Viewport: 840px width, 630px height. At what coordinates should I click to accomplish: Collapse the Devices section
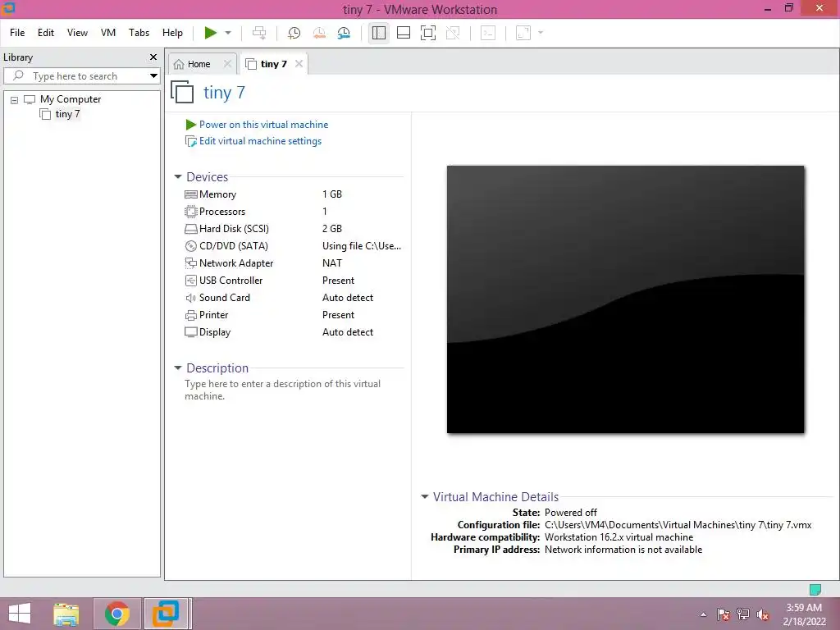tap(178, 177)
